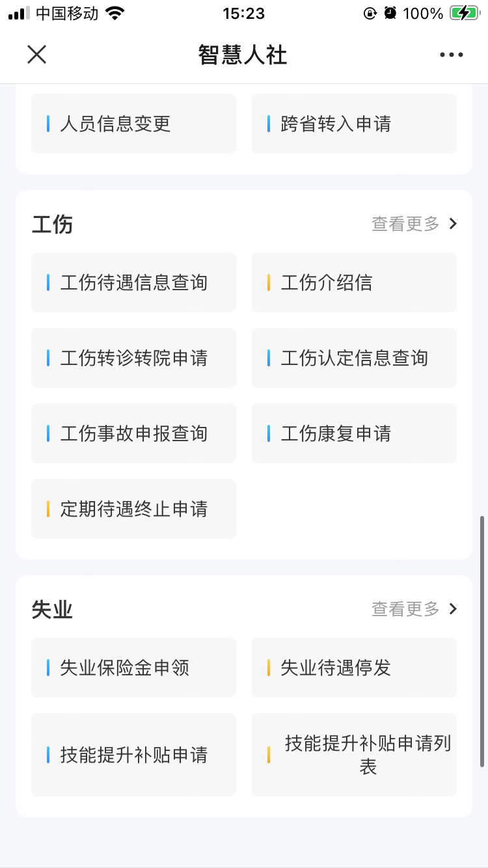Select 失业保险金申领

pyautogui.click(x=133, y=668)
